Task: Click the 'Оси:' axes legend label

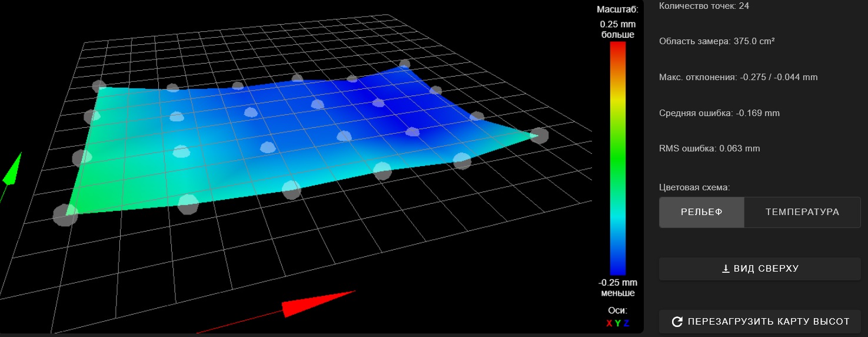Action: click(618, 310)
